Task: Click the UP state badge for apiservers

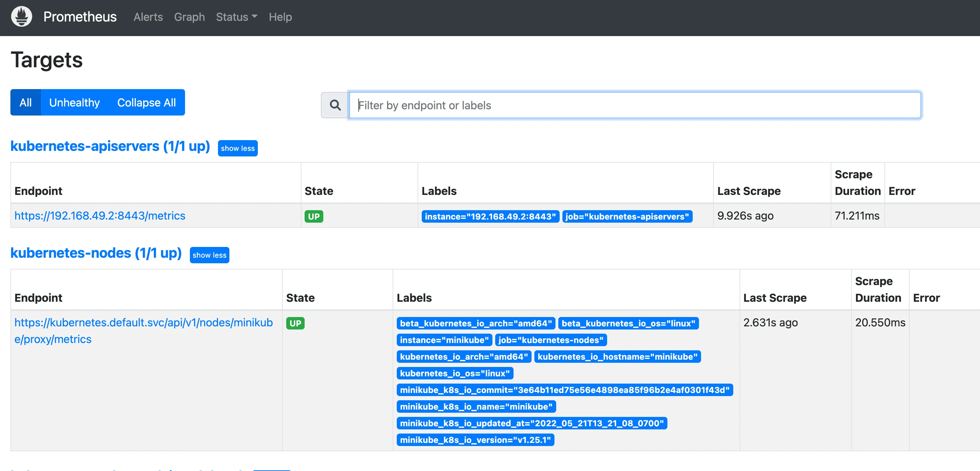Action: (x=314, y=216)
